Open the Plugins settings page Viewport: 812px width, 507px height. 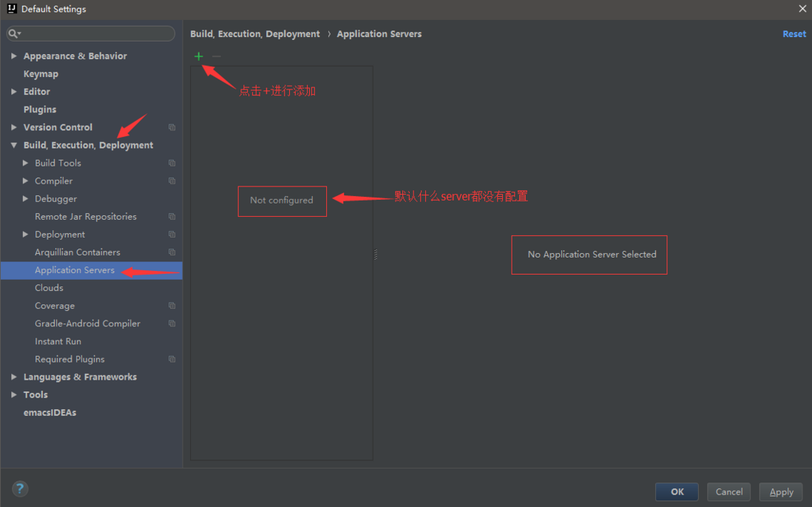[x=40, y=110]
